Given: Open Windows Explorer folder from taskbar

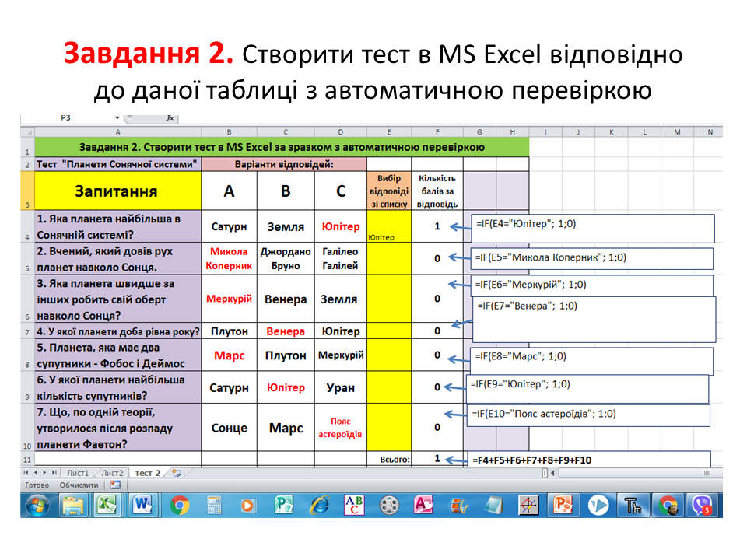Looking at the screenshot, I should (x=73, y=506).
